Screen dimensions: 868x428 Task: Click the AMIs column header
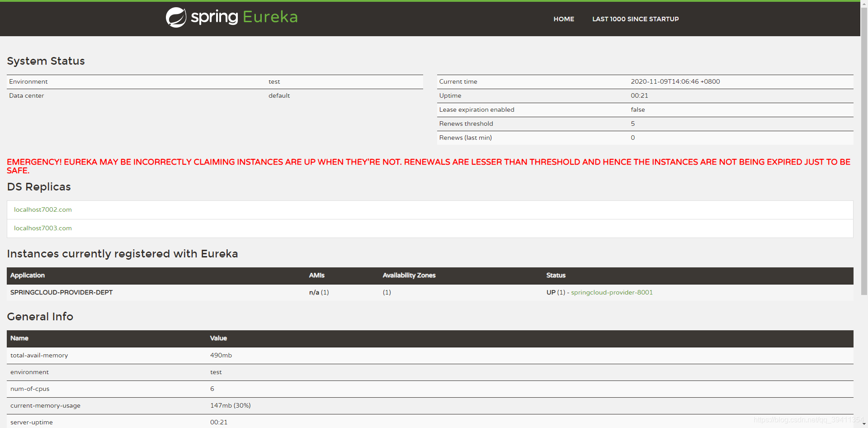317,275
